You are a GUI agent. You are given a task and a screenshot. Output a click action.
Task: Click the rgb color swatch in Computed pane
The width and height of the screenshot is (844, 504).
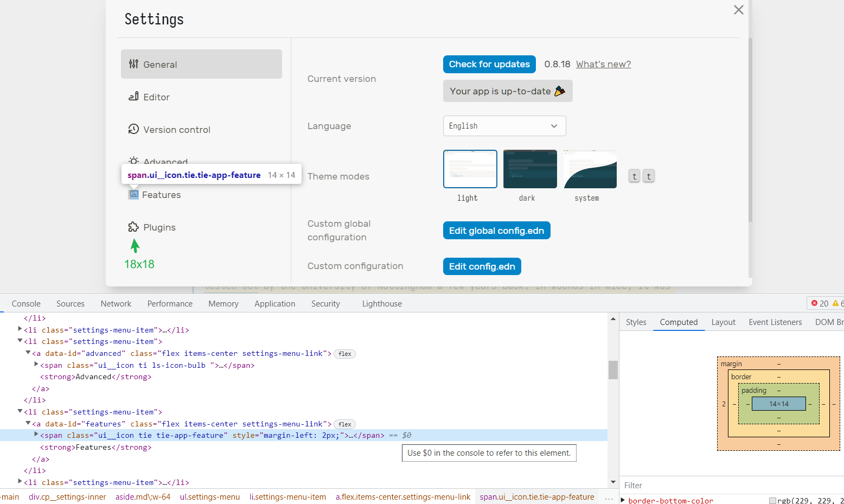(x=772, y=500)
